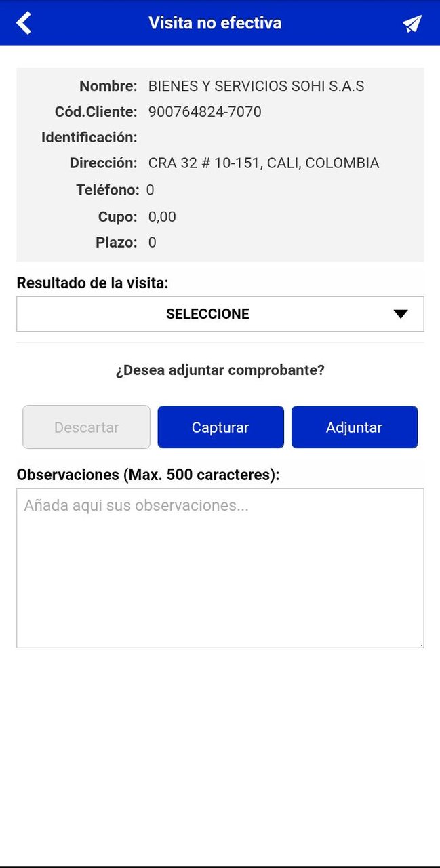Tap the Visita no efectiva title

215,23
